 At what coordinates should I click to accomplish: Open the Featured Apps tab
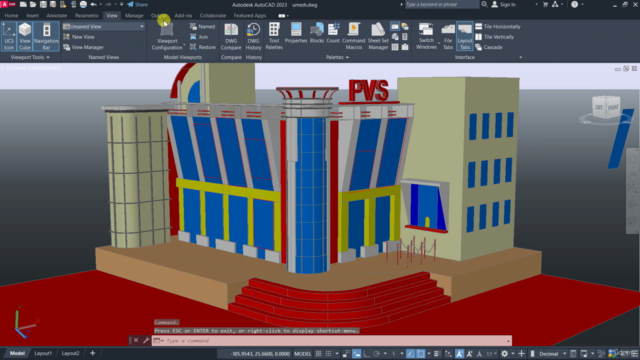point(250,16)
